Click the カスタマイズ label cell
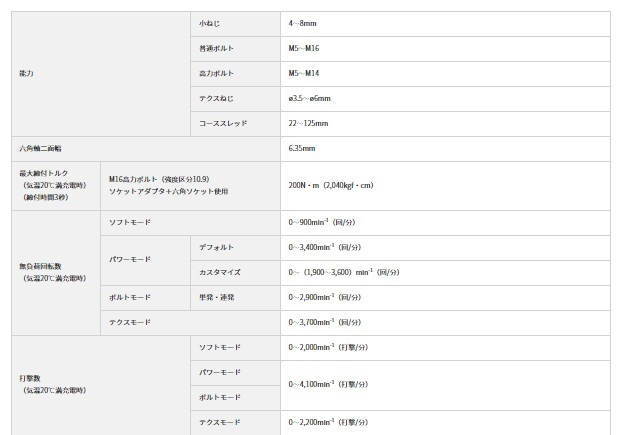This screenshot has height=435, width=619. [235, 273]
